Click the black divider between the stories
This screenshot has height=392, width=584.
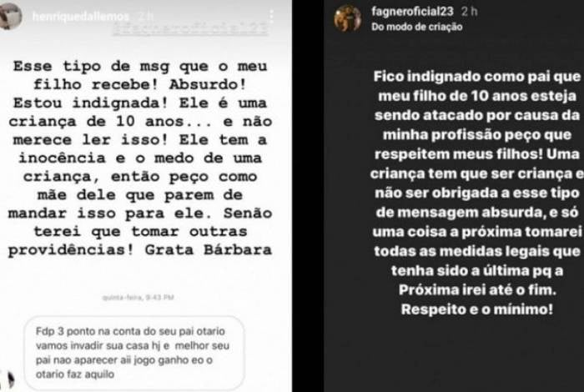pyautogui.click(x=308, y=196)
